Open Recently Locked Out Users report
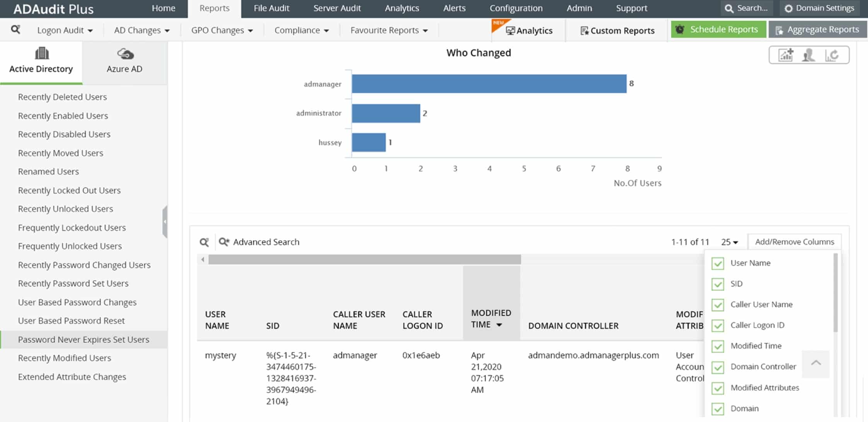The image size is (868, 422). [69, 190]
